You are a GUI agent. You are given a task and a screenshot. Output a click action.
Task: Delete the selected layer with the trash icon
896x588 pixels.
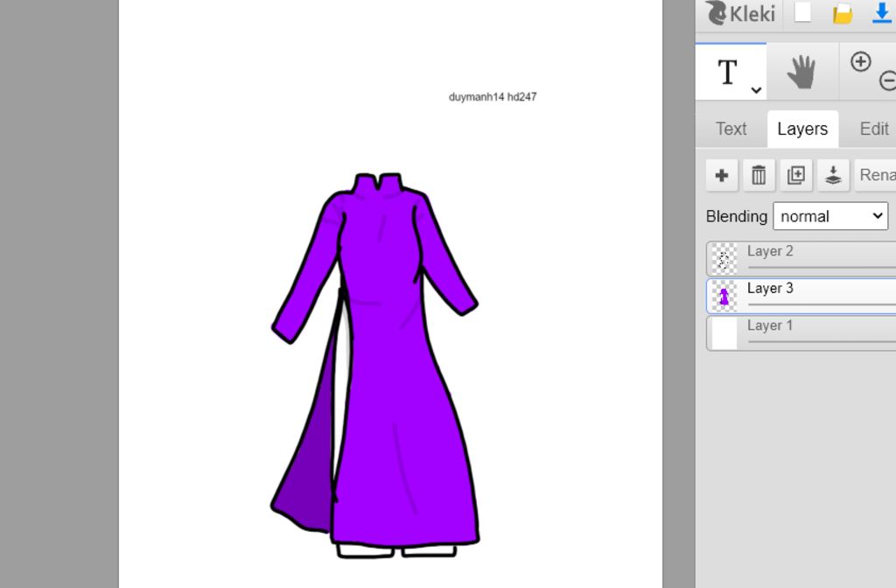coord(759,175)
